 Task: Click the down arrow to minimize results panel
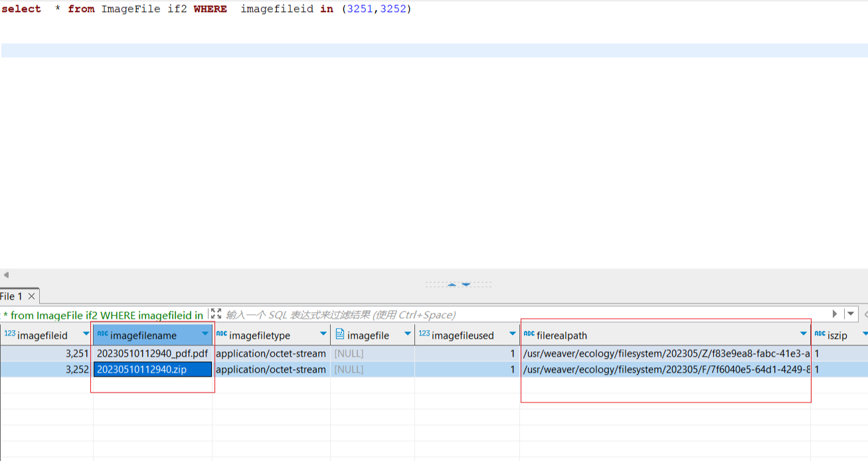click(x=466, y=284)
